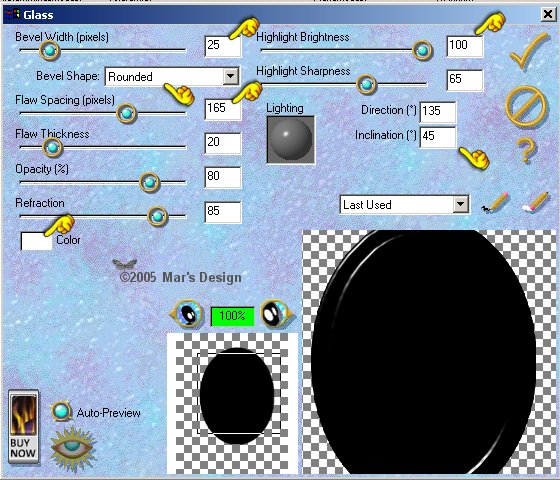This screenshot has width=560, height=480.
Task: Cancel using the gold prohibition circle icon
Action: click(525, 106)
